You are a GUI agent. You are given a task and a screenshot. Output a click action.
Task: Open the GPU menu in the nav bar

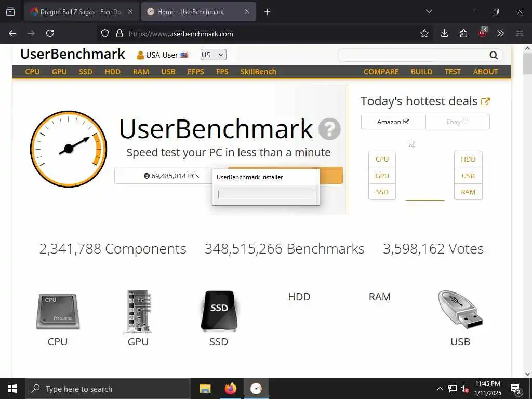pyautogui.click(x=59, y=72)
